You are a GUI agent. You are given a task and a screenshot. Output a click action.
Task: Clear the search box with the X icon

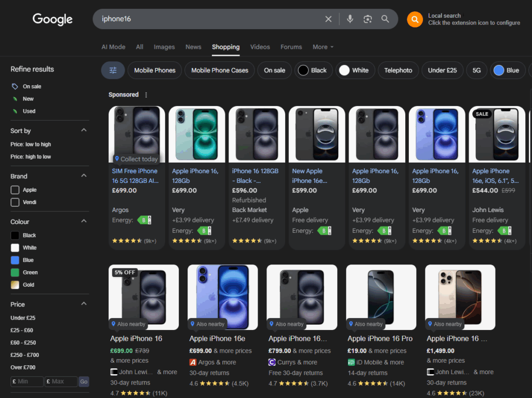click(x=328, y=19)
